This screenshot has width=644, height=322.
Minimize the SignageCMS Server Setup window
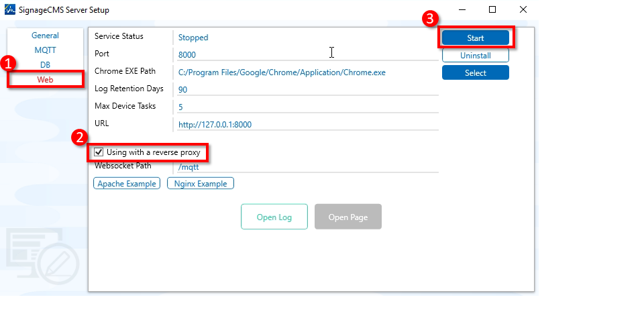click(462, 10)
